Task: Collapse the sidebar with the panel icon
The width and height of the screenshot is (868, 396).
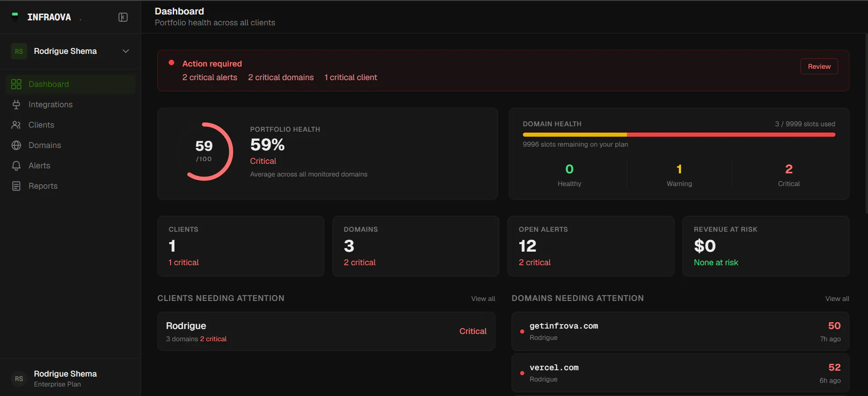Action: pos(123,17)
